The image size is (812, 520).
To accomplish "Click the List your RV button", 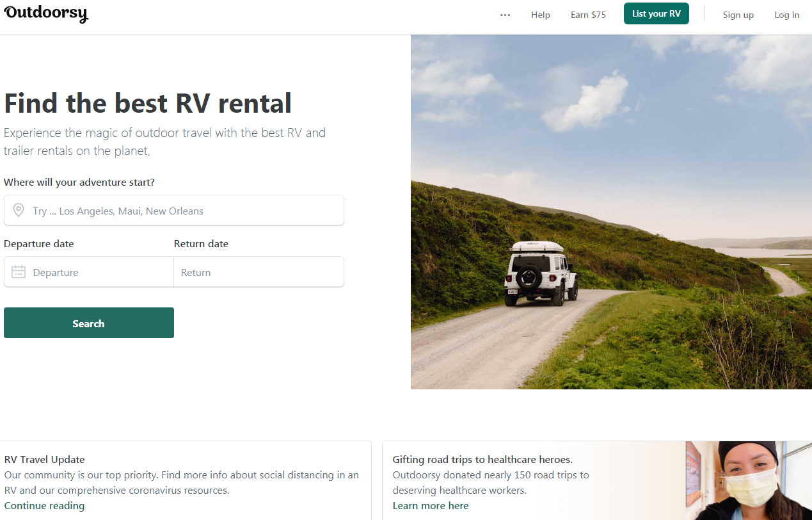I will 657,13.
